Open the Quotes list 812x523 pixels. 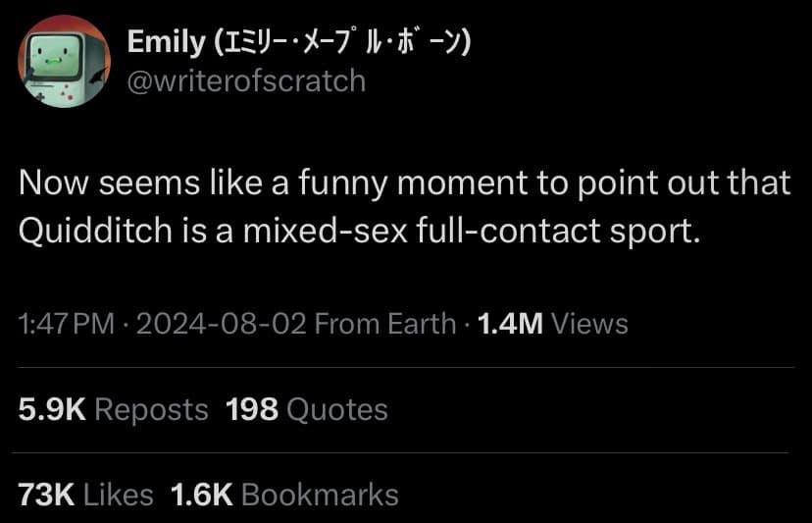[x=336, y=409]
